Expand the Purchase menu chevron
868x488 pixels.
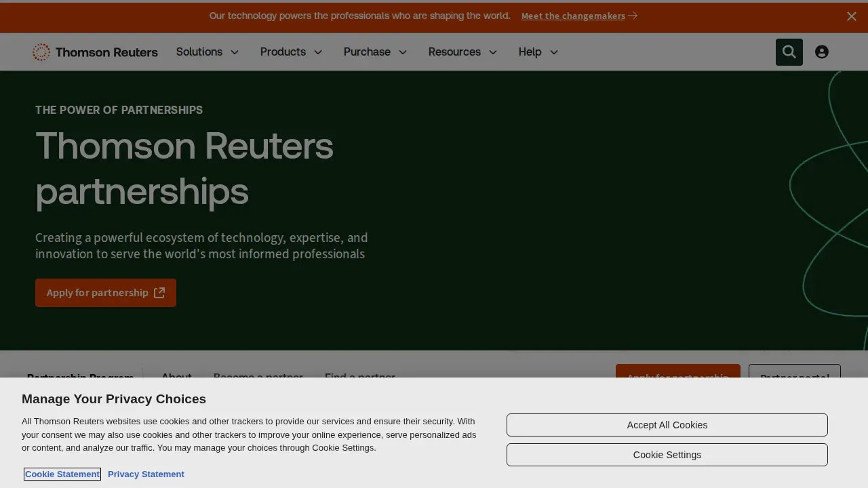(x=403, y=52)
